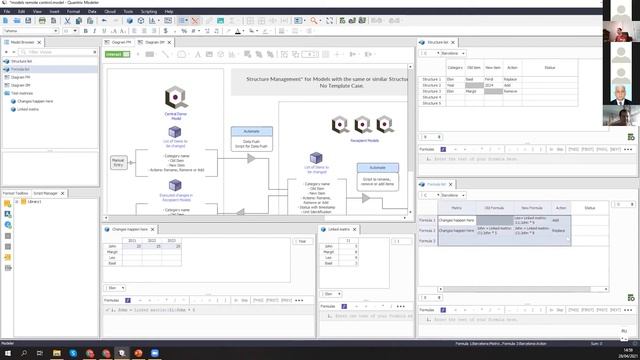Click the Print toolbar icon
Viewport: 640px width, 360px height.
pos(42,20)
